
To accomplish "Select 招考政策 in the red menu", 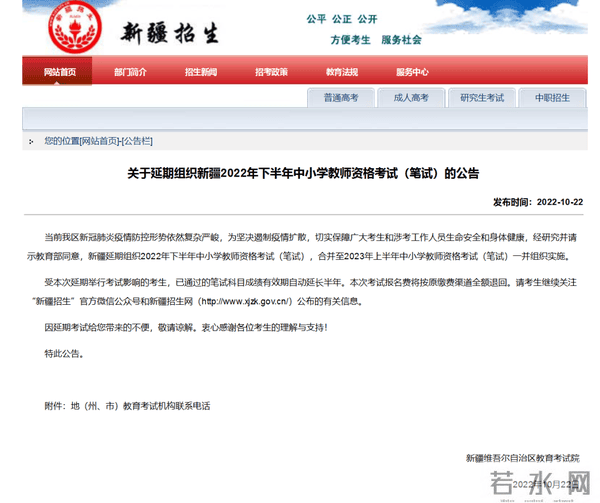I will pyautogui.click(x=271, y=72).
